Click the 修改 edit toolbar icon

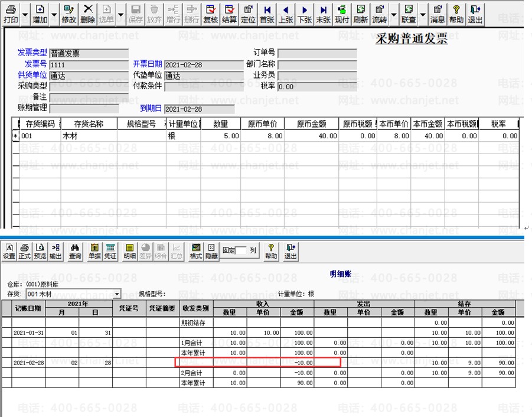tap(68, 15)
